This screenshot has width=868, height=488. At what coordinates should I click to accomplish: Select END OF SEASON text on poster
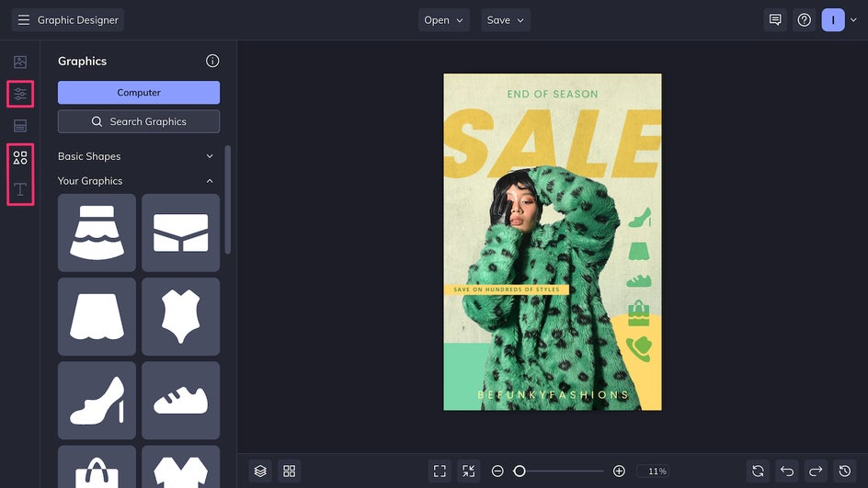point(553,94)
